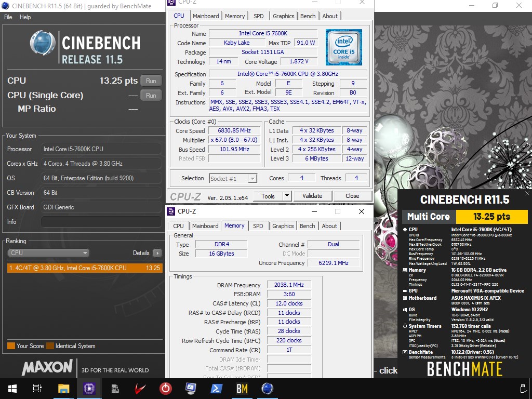
Task: Click the Cinebench title bar sphere icon
Action: 5,6
